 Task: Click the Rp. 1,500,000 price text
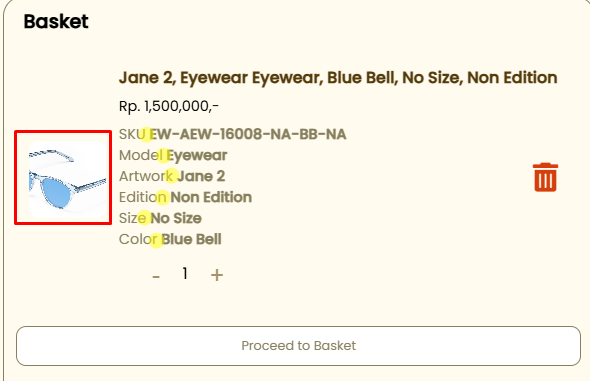coord(169,106)
